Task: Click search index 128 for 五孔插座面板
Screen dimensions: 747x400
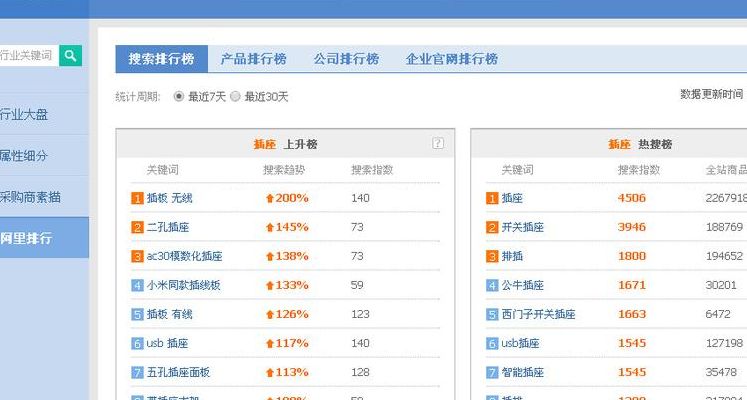Action: pos(360,372)
